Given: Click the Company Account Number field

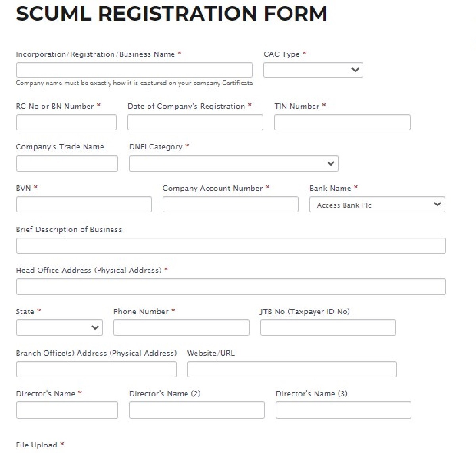Looking at the screenshot, I should click(x=230, y=204).
